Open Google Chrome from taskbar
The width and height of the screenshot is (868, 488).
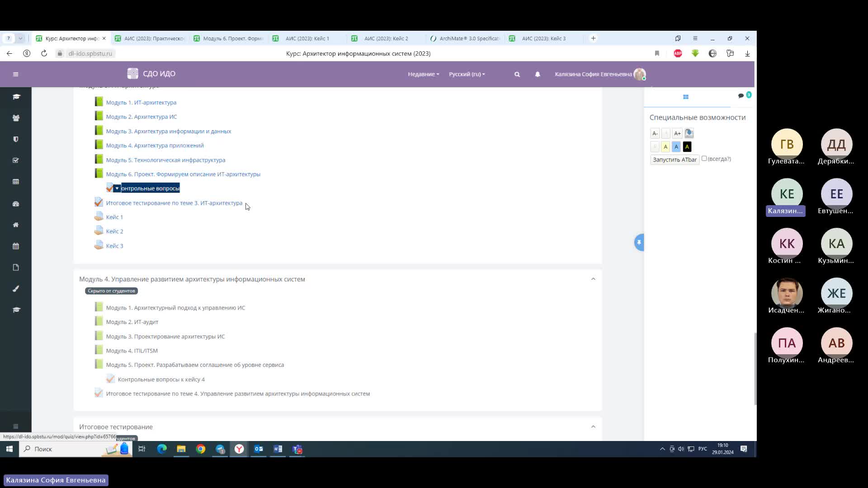pyautogui.click(x=201, y=449)
